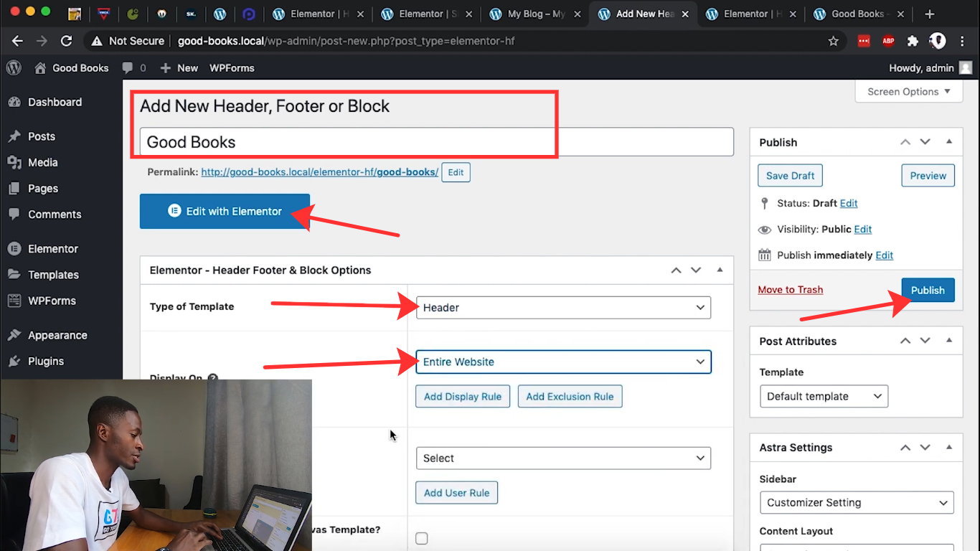
Task: Move the Post Attributes box up
Action: click(x=905, y=341)
